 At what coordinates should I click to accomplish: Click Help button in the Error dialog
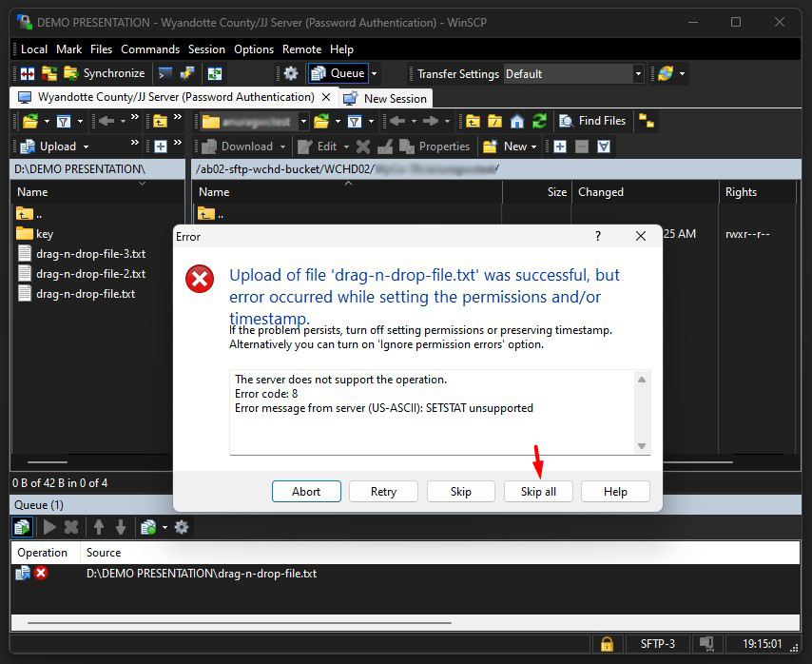click(616, 492)
